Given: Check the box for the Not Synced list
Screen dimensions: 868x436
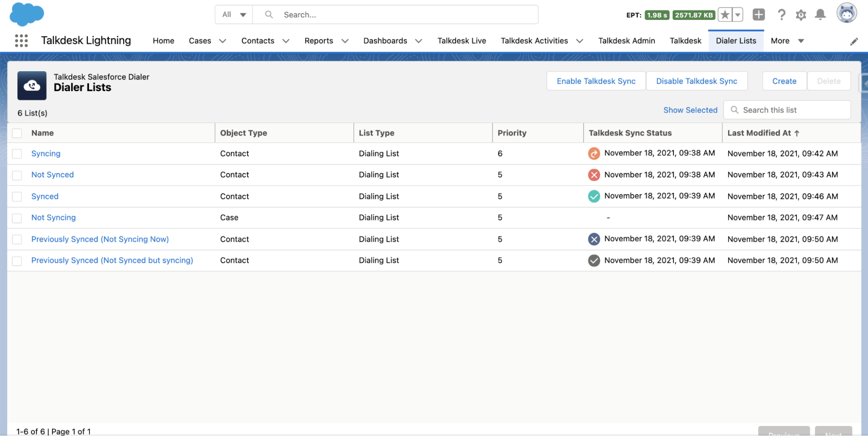Looking at the screenshot, I should pos(17,175).
